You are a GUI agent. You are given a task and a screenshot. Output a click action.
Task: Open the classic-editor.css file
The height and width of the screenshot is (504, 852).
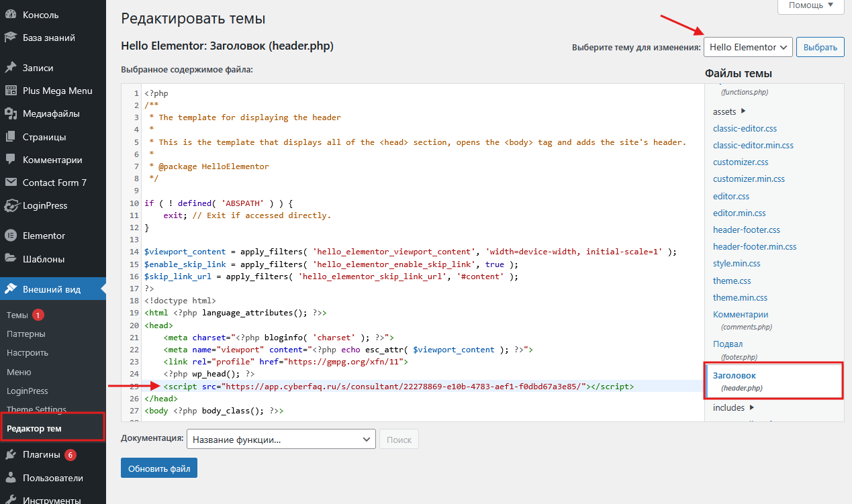(x=745, y=128)
